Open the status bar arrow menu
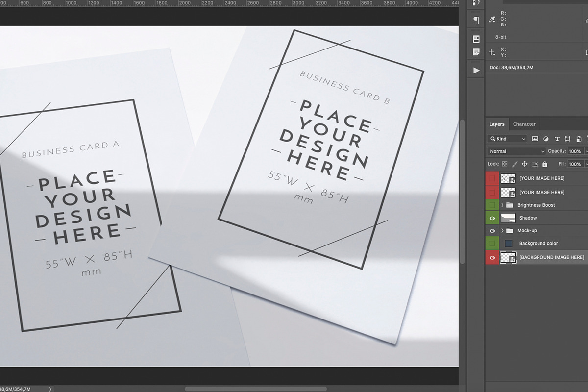The width and height of the screenshot is (588, 392). click(x=50, y=389)
